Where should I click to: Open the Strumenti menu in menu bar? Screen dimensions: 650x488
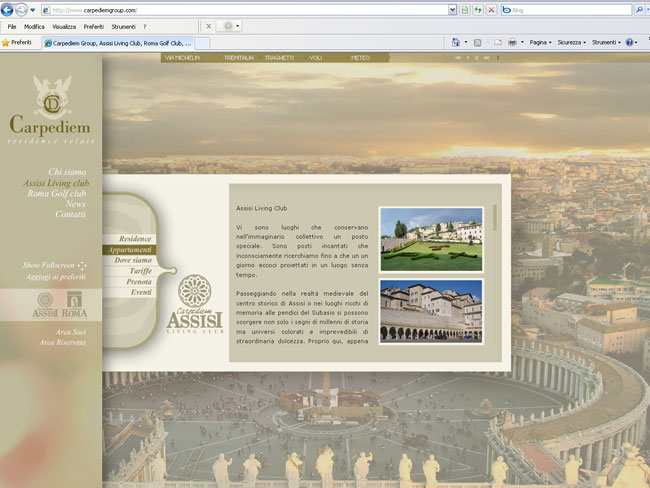pyautogui.click(x=124, y=27)
